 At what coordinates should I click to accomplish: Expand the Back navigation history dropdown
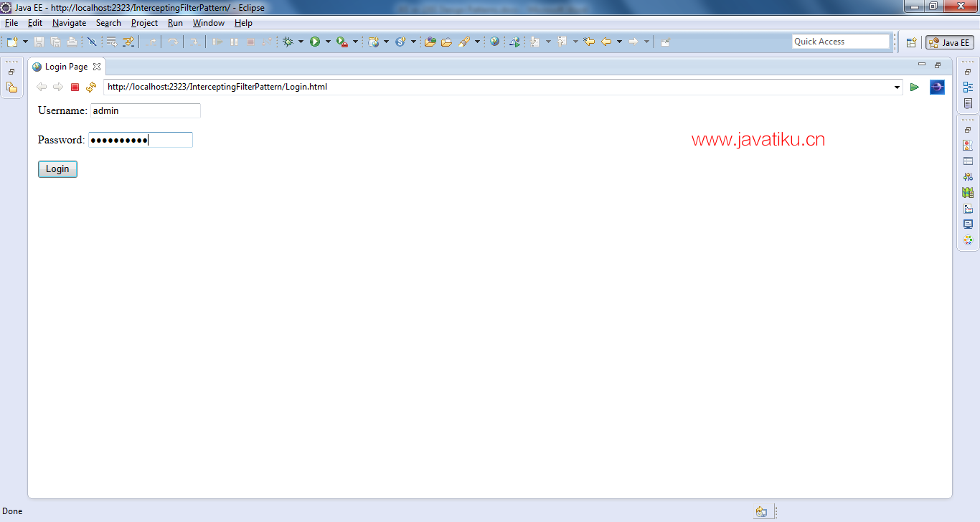coord(619,42)
